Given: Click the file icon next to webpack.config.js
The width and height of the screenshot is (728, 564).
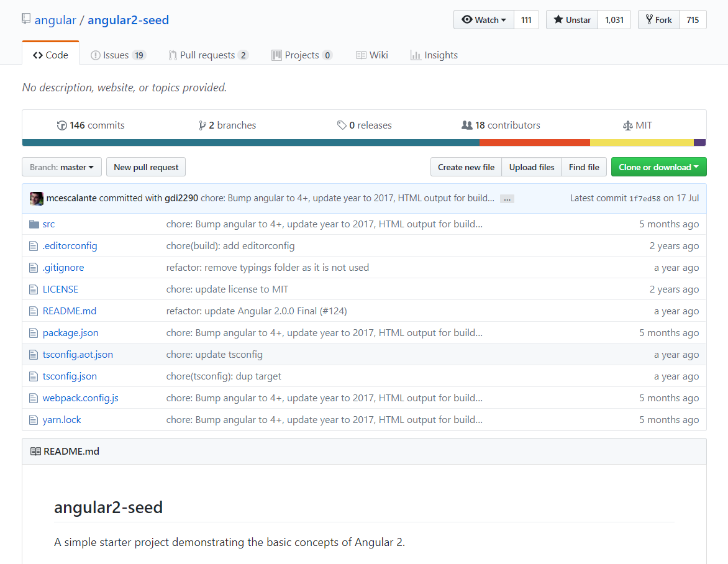Looking at the screenshot, I should click(x=34, y=398).
